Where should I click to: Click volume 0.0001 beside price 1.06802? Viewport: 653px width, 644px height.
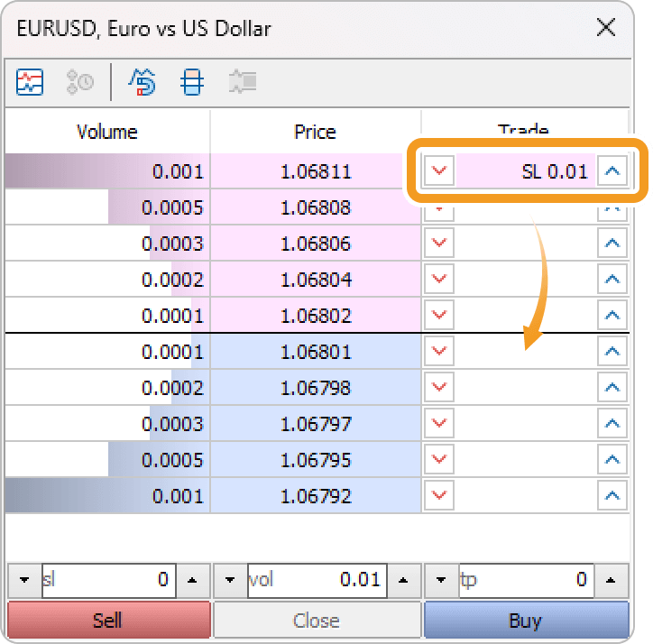coord(107,315)
